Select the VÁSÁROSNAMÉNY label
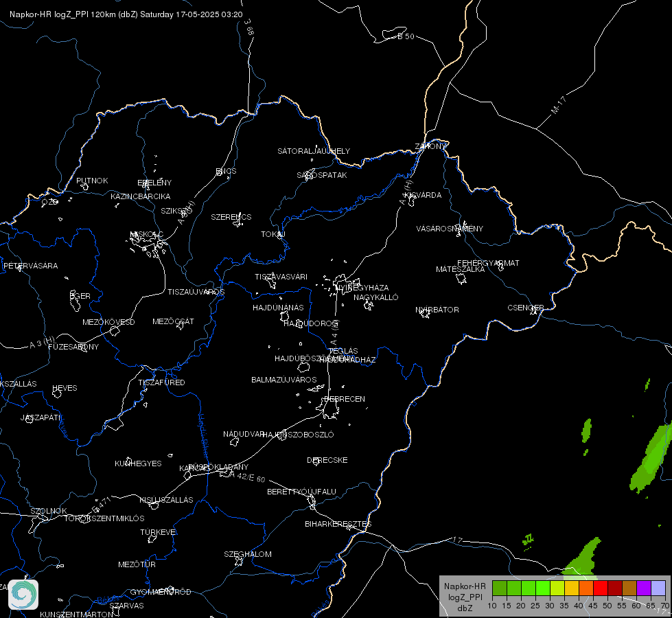The width and height of the screenshot is (672, 618). [x=450, y=229]
